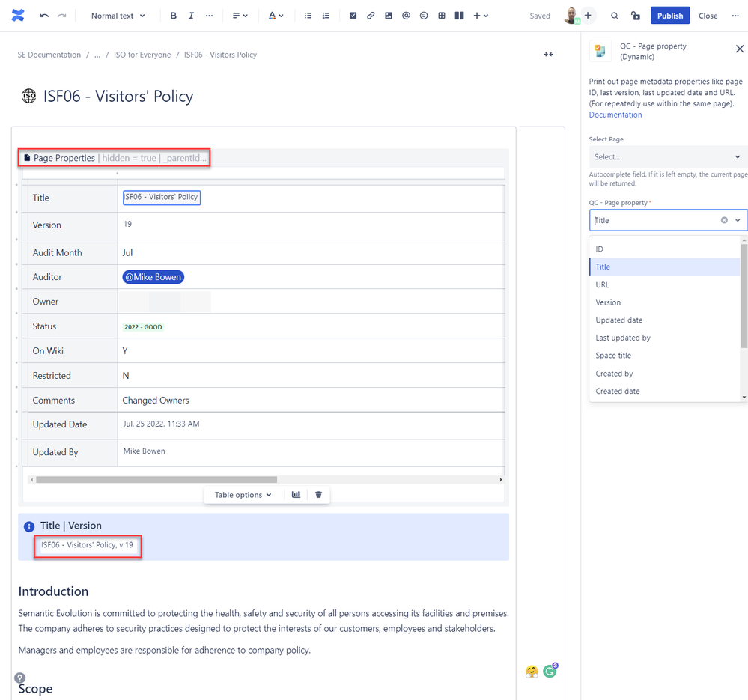
Task: Insert an action item checkbox
Action: [x=353, y=16]
